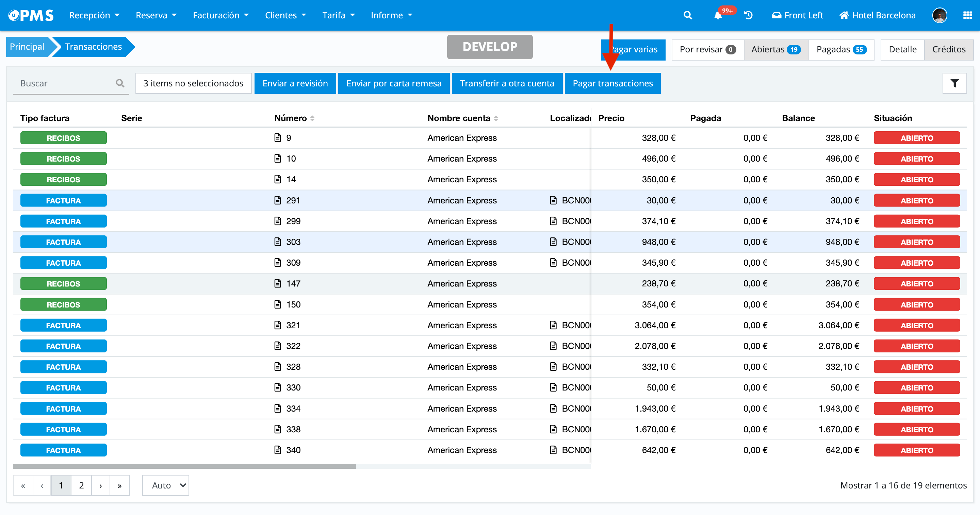Open the filter funnel icon
The height and width of the screenshot is (515, 980).
pos(954,83)
